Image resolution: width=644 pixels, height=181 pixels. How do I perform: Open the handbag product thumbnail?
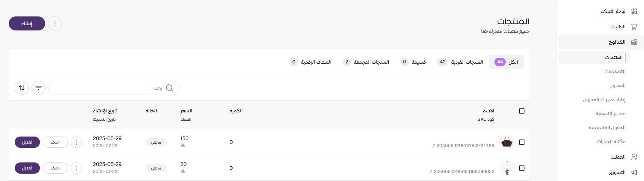507,142
